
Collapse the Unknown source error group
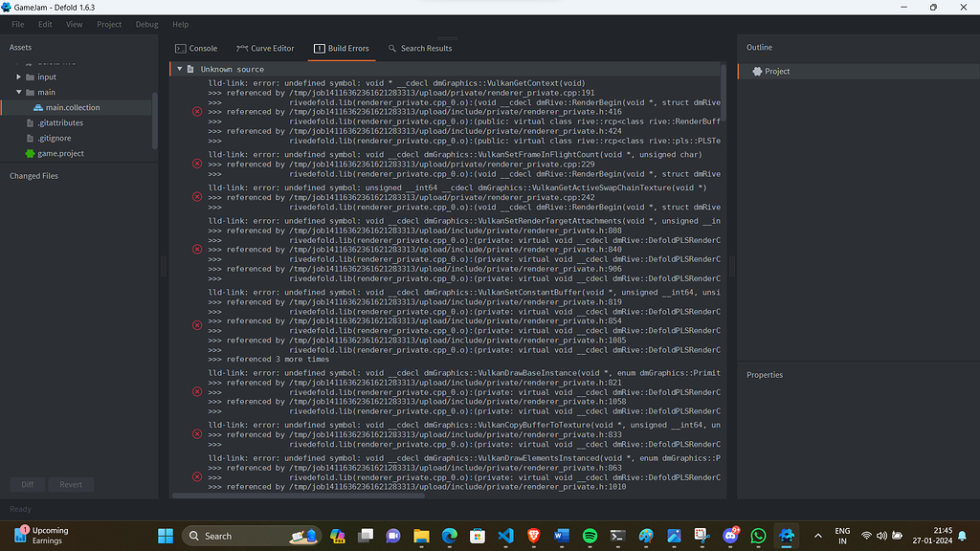pyautogui.click(x=178, y=69)
